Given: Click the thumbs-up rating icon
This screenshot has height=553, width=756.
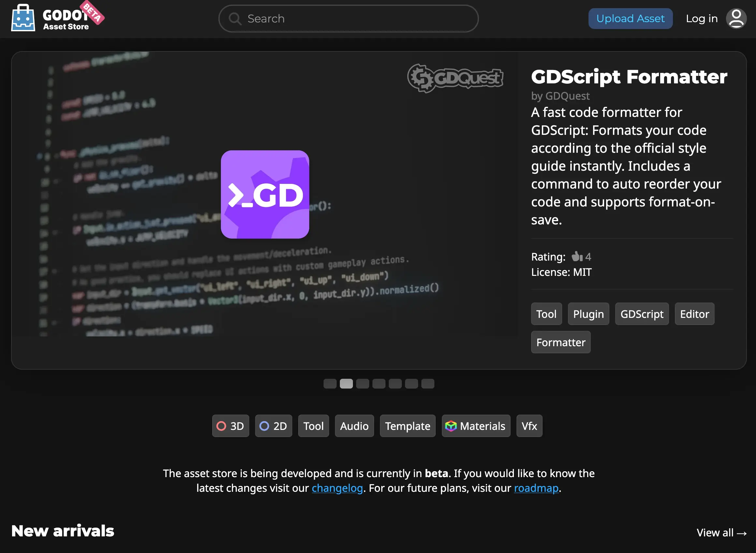Looking at the screenshot, I should (x=577, y=256).
